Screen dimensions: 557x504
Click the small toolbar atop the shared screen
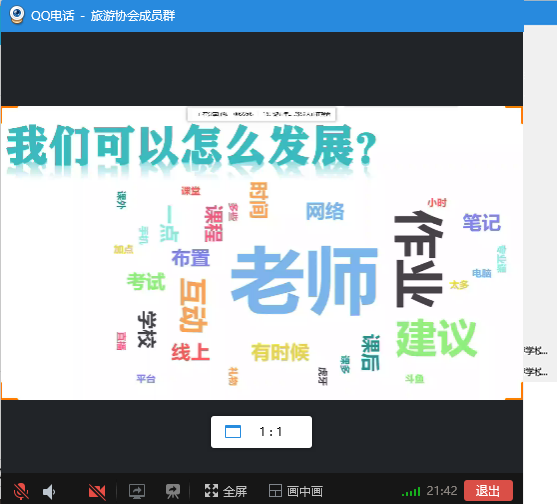(x=261, y=114)
